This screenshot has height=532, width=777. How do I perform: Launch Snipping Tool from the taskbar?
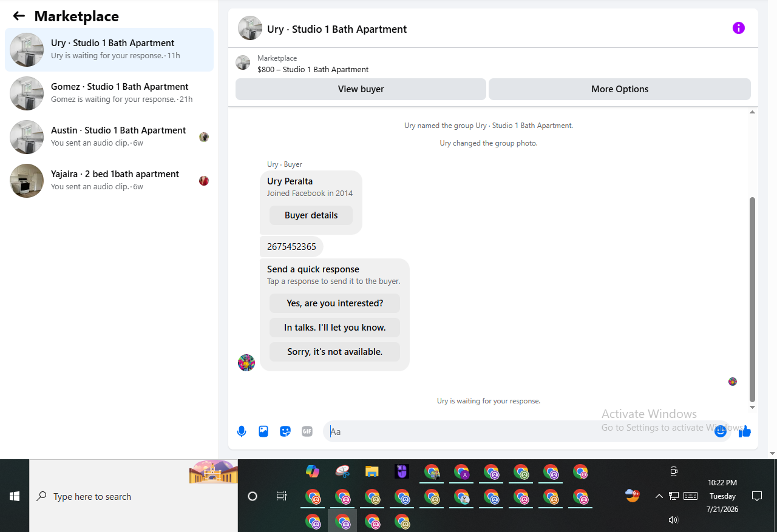coord(342,471)
